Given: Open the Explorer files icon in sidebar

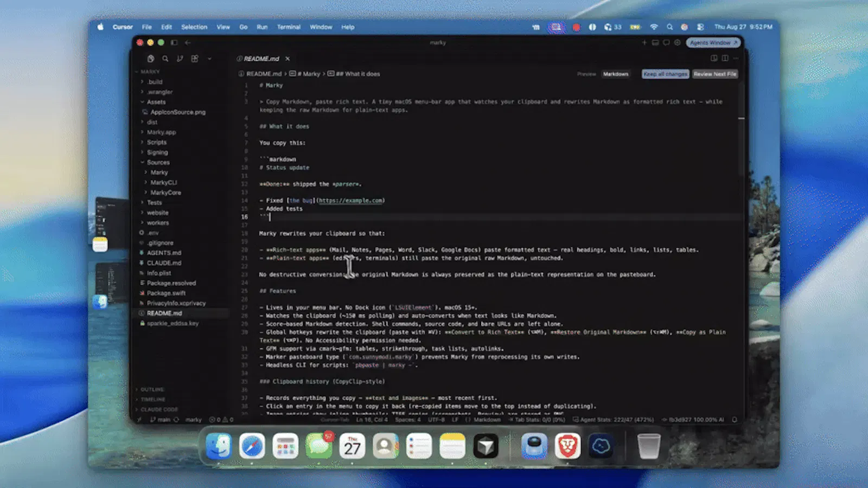Looking at the screenshot, I should point(151,59).
